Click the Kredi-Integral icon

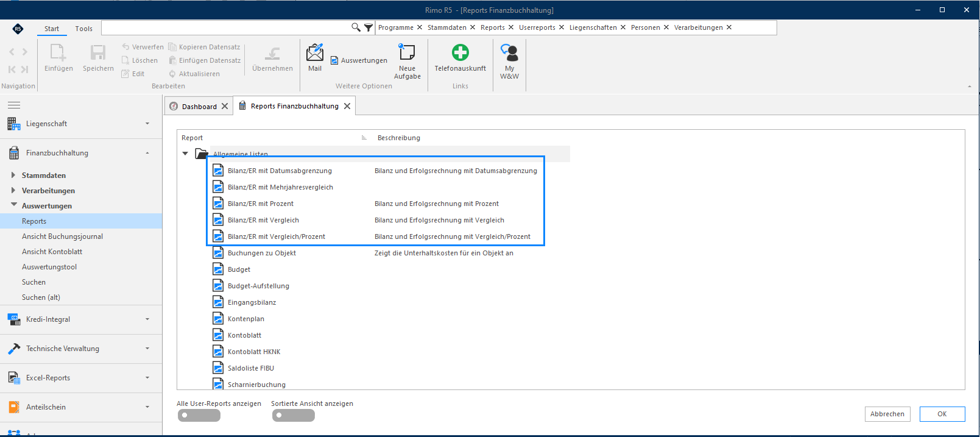pyautogui.click(x=13, y=319)
